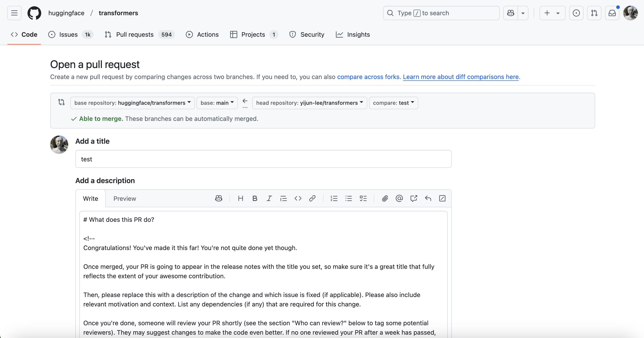Reference an issue or pull request icon

click(413, 198)
